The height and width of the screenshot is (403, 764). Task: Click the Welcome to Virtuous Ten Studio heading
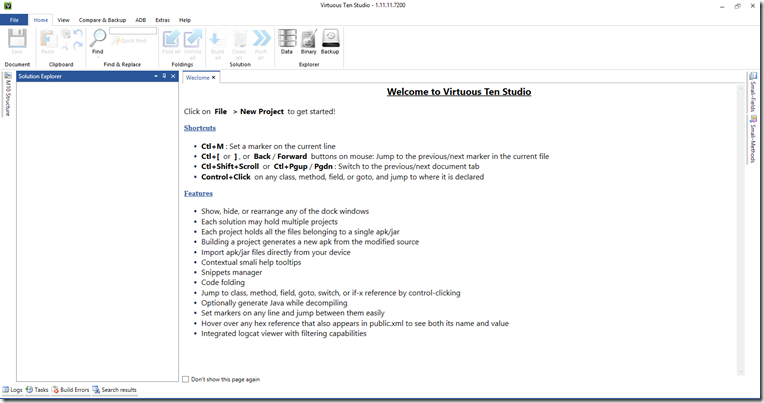coord(459,92)
